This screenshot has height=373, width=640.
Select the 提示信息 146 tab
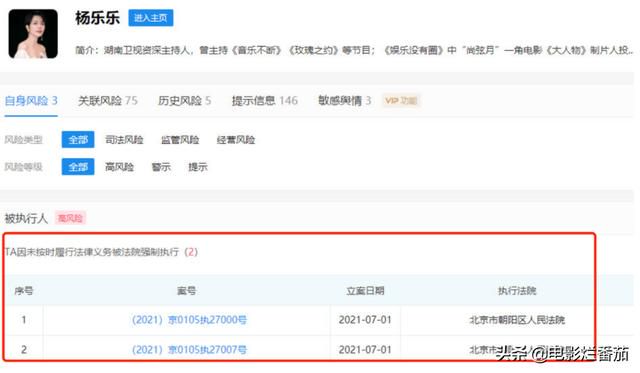pyautogui.click(x=264, y=101)
